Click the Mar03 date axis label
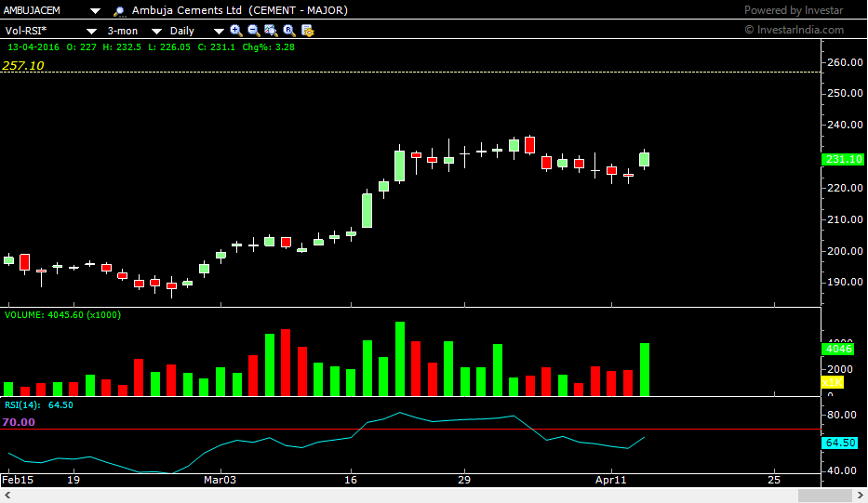Viewport: 868px width, 503px height. coord(220,480)
